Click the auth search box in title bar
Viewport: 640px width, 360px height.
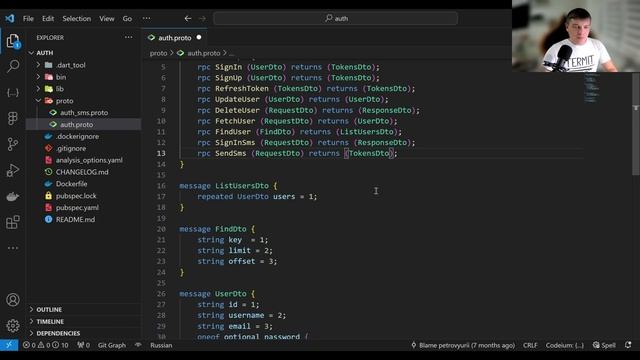(336, 18)
